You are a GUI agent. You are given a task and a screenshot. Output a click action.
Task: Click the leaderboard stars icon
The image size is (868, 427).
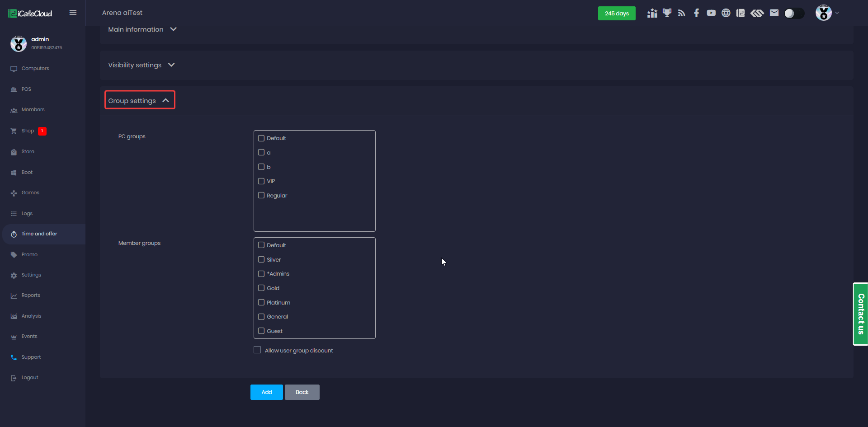(652, 13)
